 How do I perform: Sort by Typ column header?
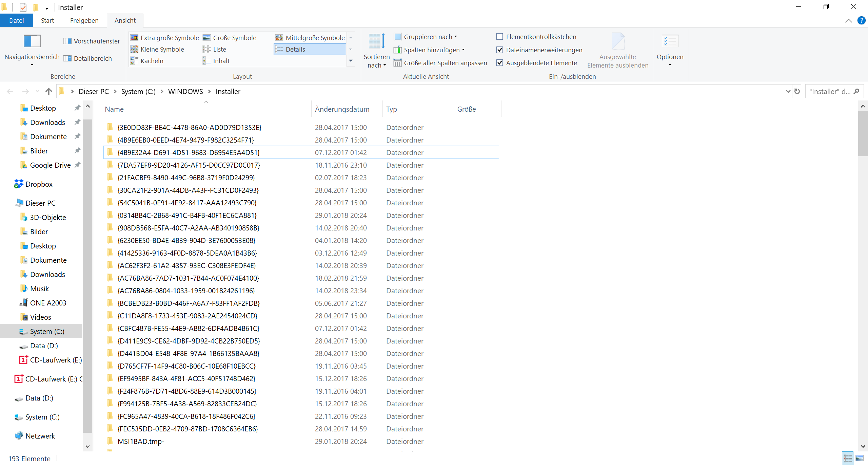[418, 109]
